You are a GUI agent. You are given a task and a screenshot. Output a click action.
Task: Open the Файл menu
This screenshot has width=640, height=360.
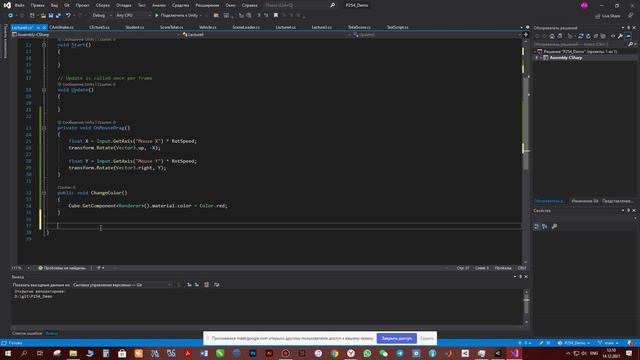click(19, 5)
